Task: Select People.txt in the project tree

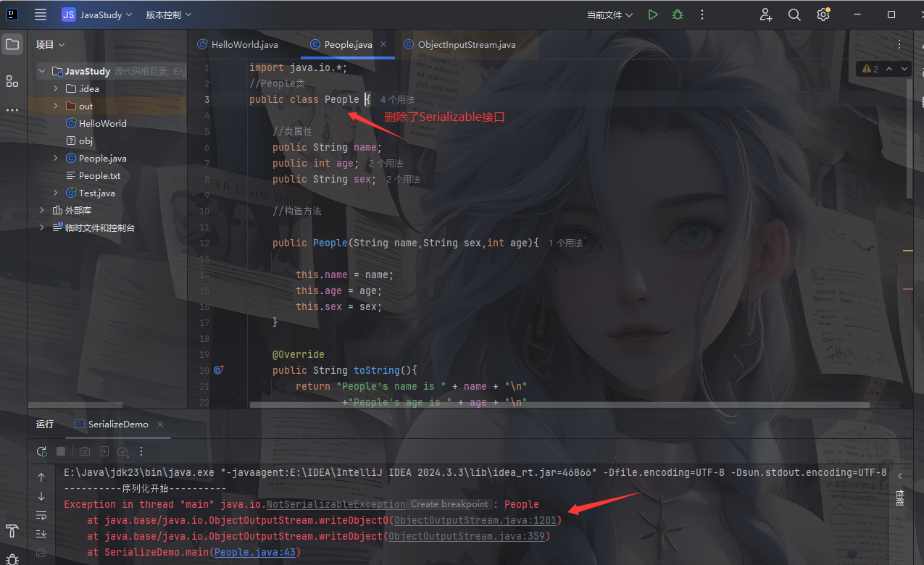Action: coord(99,175)
